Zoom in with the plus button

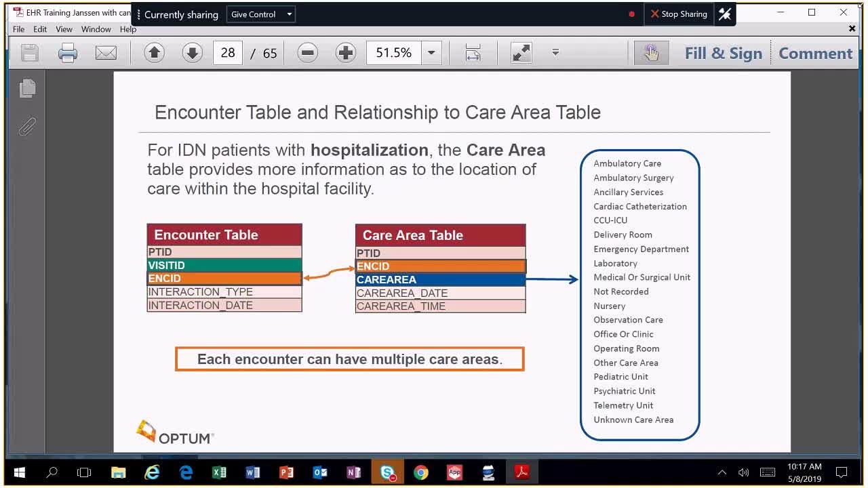tap(345, 53)
